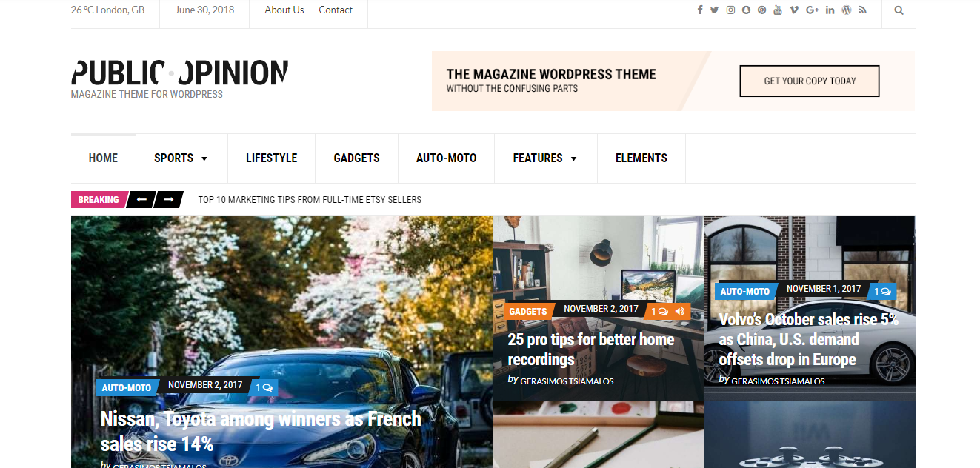This screenshot has width=980, height=468.
Task: Open the YouTube social icon
Action: [778, 10]
